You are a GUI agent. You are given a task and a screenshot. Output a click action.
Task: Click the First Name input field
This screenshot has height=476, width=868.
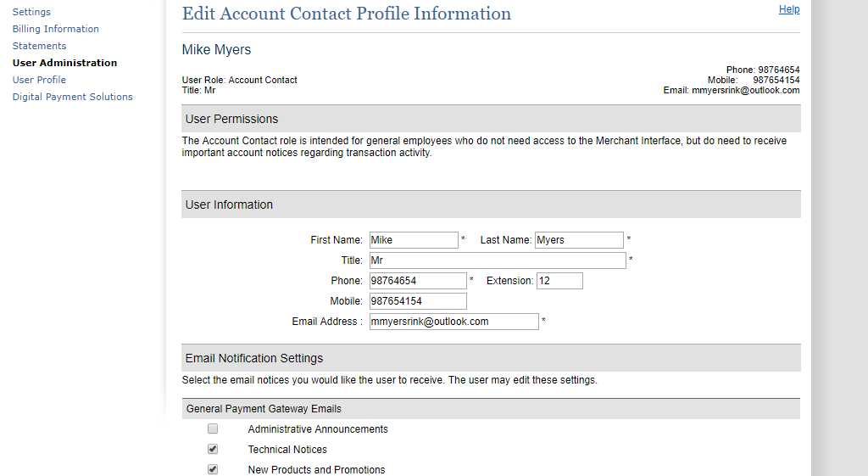413,240
